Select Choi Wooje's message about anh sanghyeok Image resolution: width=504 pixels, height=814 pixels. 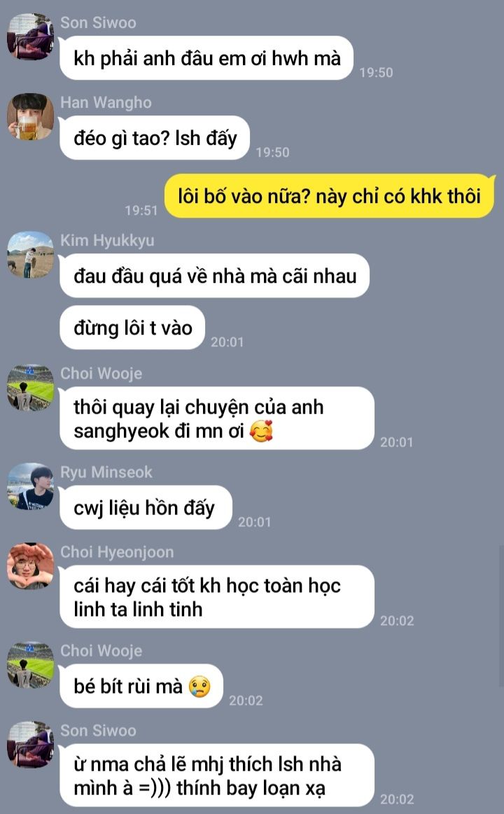tap(216, 419)
